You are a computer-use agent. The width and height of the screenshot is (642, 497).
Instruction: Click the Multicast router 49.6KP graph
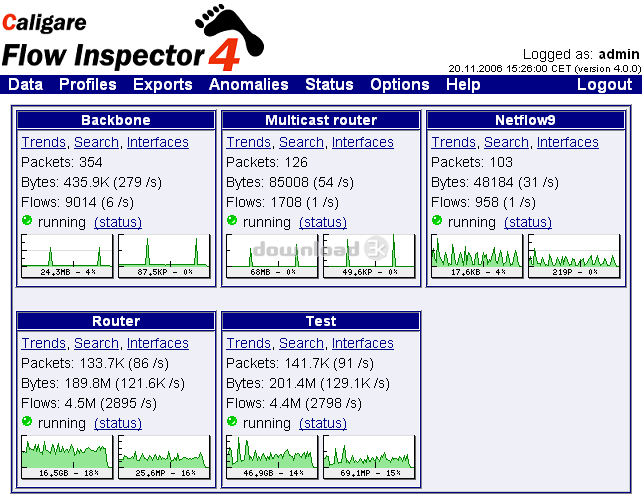pyautogui.click(x=369, y=256)
